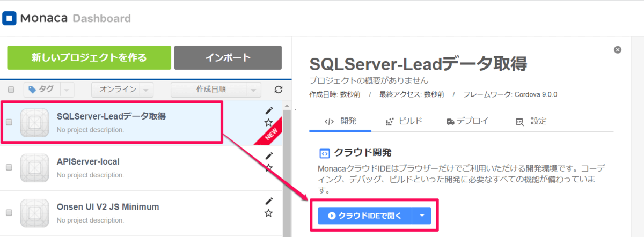This screenshot has width=644, height=237.
Task: Close the project detail panel
Action: pos(618,50)
